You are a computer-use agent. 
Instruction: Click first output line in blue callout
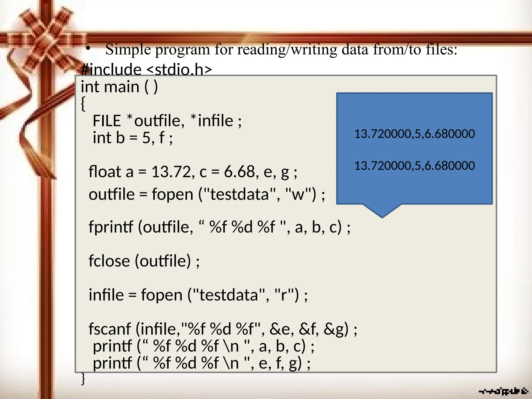[x=415, y=134]
